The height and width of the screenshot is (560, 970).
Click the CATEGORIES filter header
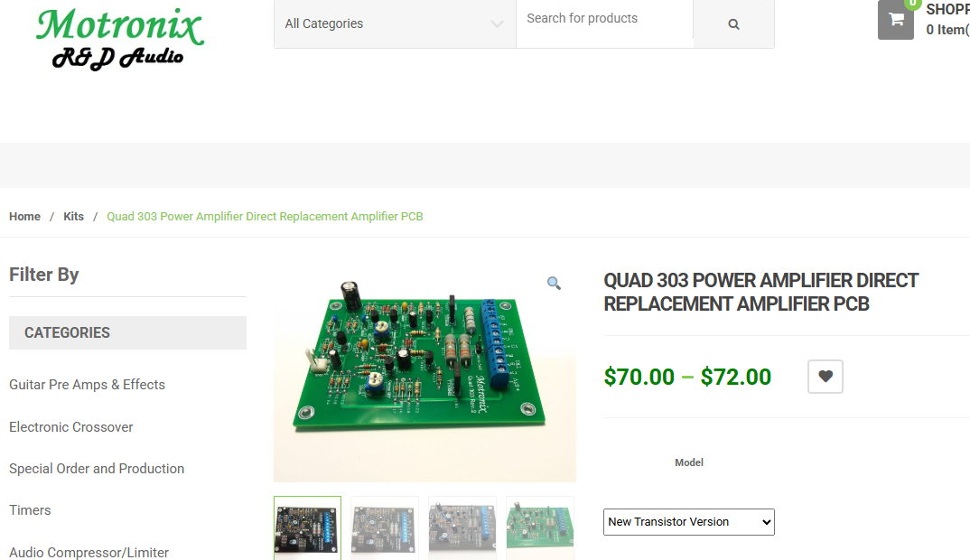pyautogui.click(x=127, y=333)
